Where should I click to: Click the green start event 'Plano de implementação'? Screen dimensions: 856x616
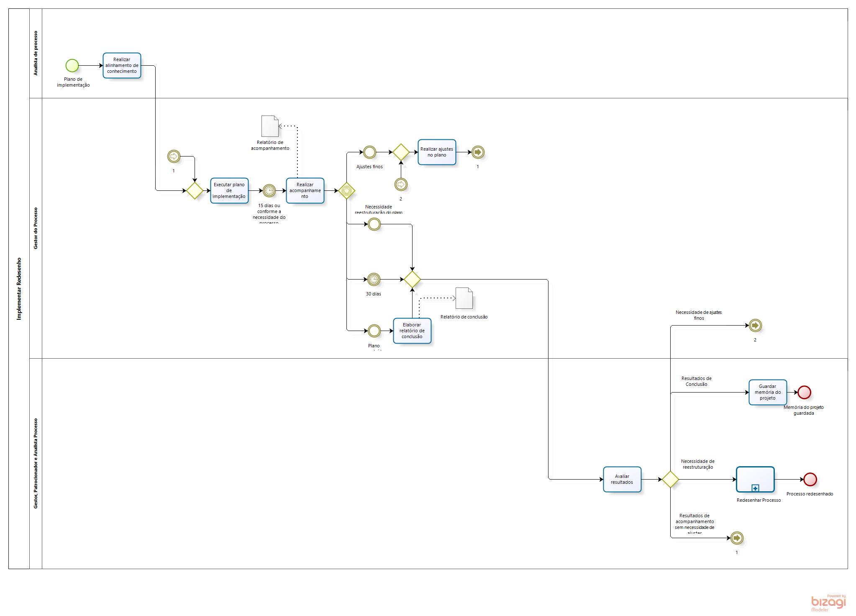tap(72, 65)
